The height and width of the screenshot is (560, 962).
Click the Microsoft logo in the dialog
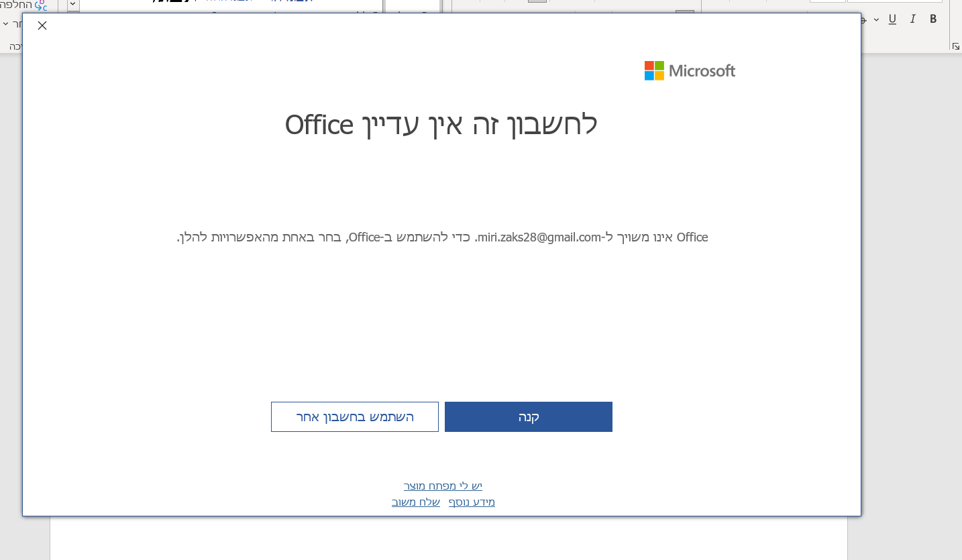(x=690, y=70)
